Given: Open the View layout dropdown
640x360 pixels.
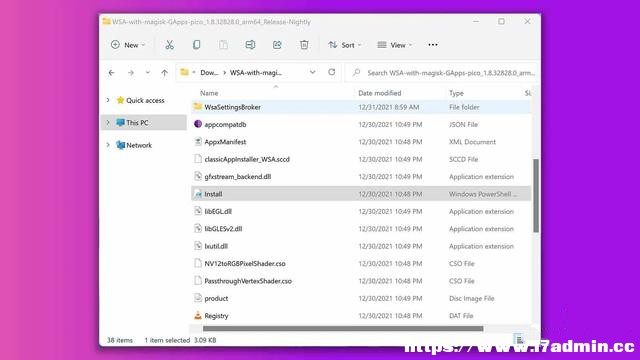Looking at the screenshot, I should tap(394, 45).
